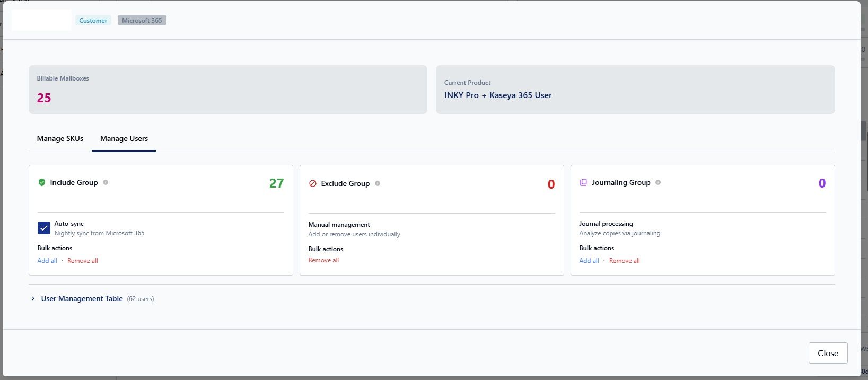Click the Analyze copies via journaling text

(620, 233)
